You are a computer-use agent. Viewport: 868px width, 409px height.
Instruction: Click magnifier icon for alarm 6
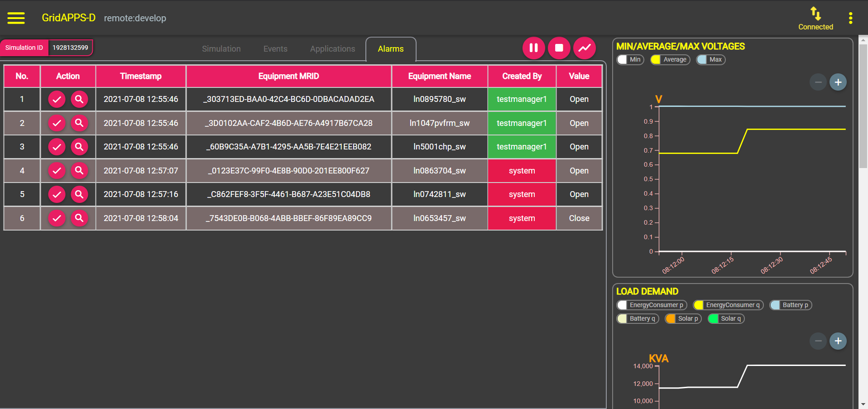coord(79,218)
